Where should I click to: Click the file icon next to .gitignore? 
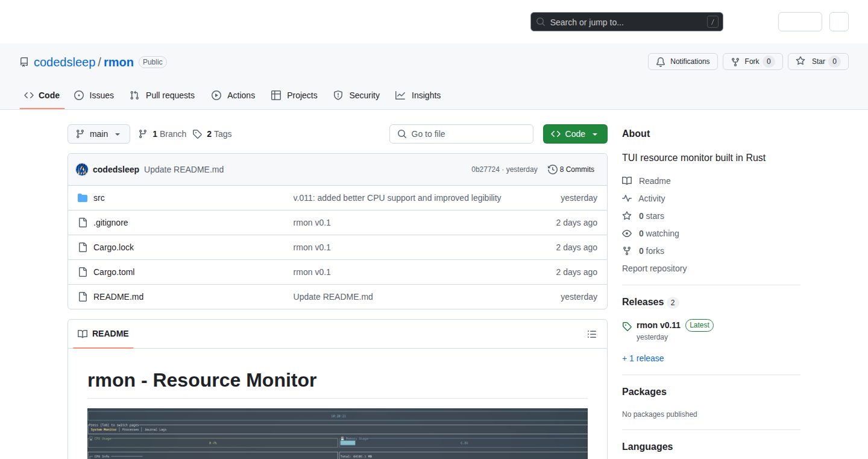click(83, 223)
